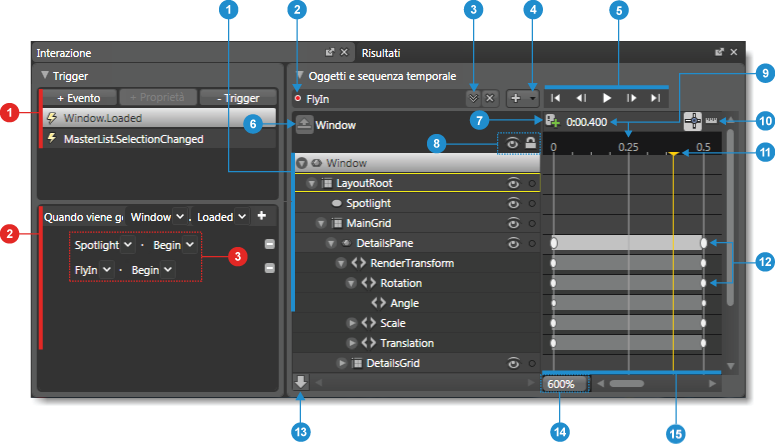775x444 pixels.
Task: Go to the first frame of the storyboard
Action: click(x=556, y=98)
